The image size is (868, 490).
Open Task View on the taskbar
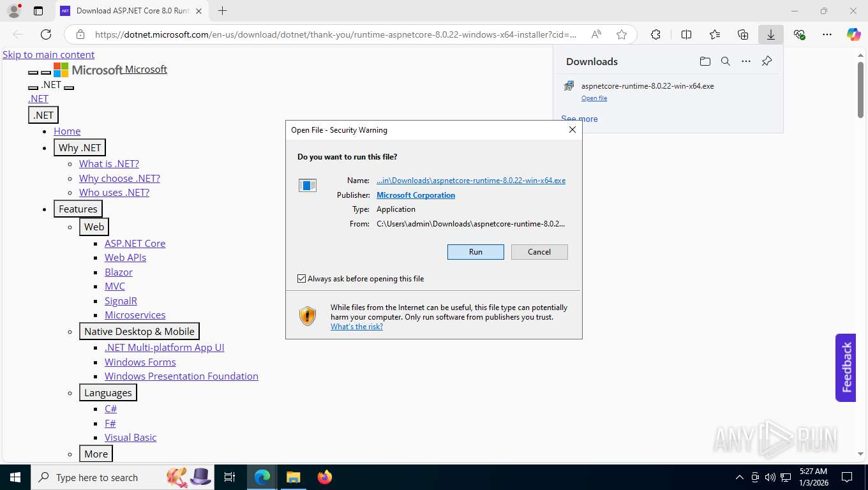pos(230,477)
